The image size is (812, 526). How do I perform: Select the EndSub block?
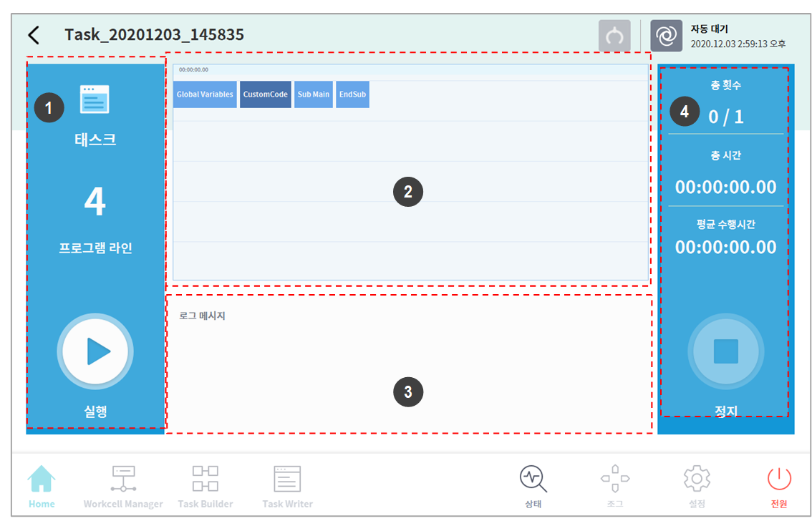point(352,94)
